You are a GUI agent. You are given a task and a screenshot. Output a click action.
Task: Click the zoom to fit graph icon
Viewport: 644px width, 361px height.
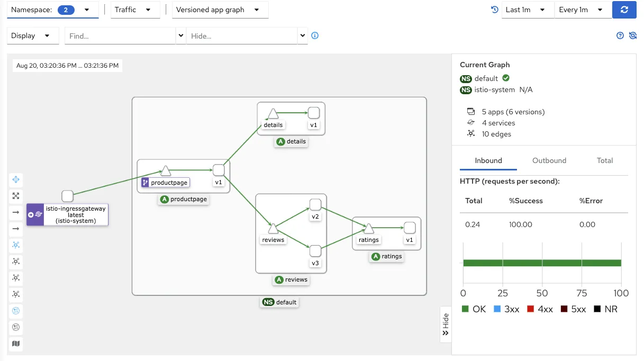pyautogui.click(x=16, y=196)
